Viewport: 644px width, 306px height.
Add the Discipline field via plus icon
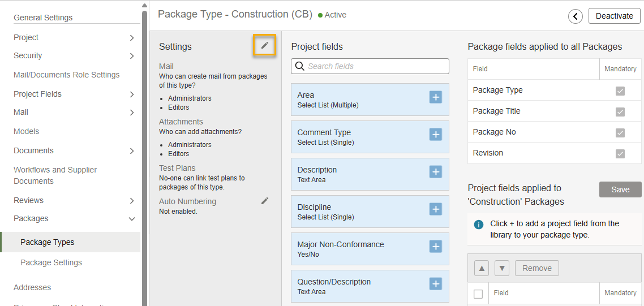tap(435, 209)
